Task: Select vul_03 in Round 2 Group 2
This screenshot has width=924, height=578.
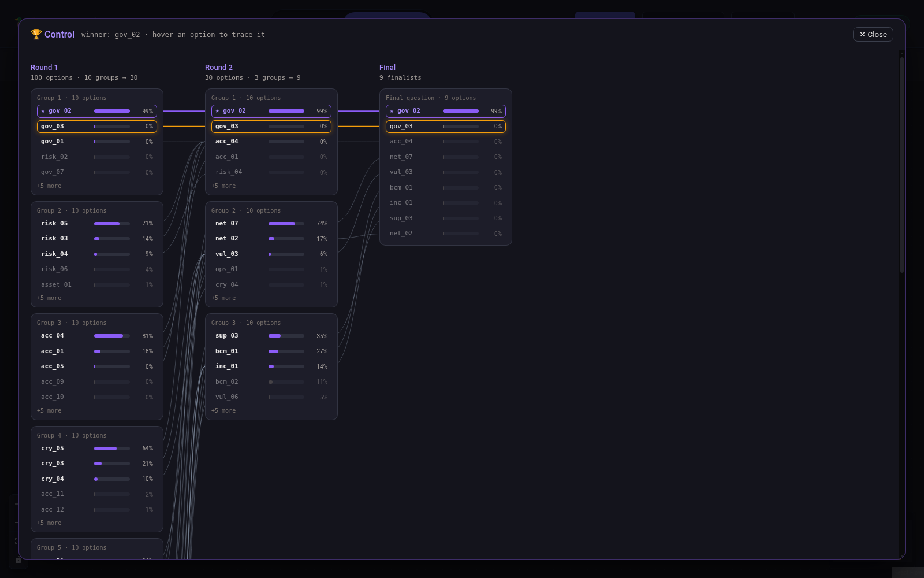Action: point(271,254)
